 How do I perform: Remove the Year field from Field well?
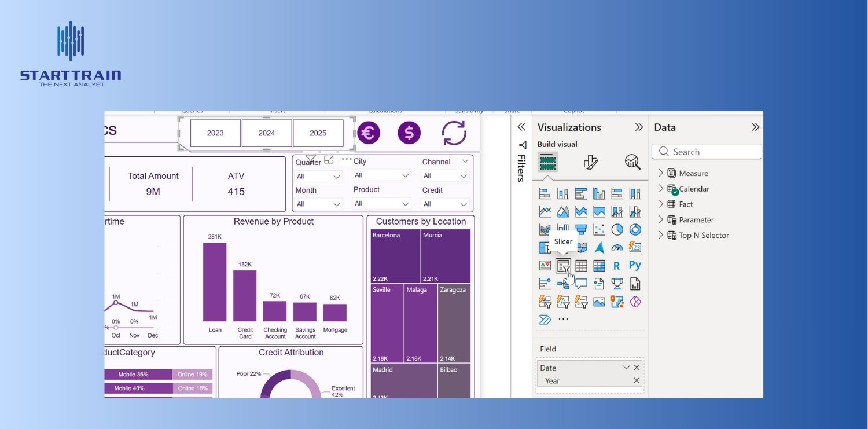click(637, 380)
